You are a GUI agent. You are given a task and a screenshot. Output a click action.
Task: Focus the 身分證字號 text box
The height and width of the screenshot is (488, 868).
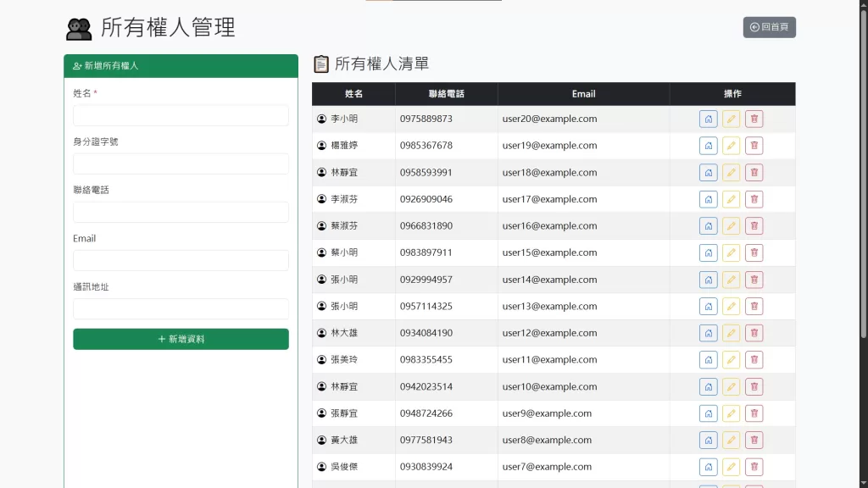pyautogui.click(x=181, y=164)
